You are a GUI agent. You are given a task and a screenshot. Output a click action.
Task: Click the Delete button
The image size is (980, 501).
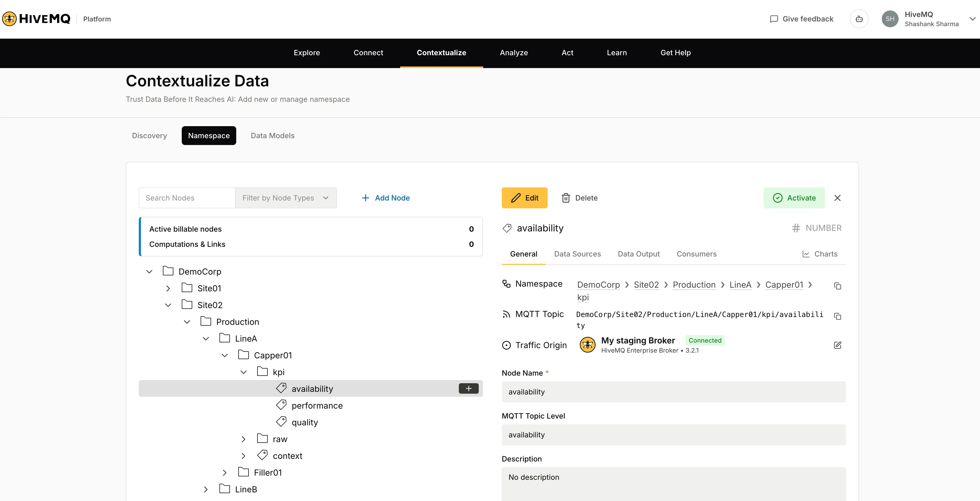[579, 198]
